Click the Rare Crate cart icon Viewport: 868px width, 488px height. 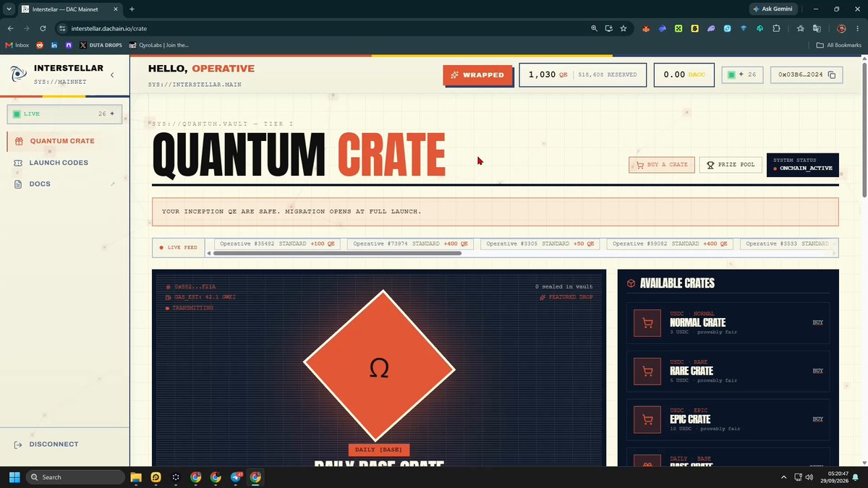[x=647, y=371]
